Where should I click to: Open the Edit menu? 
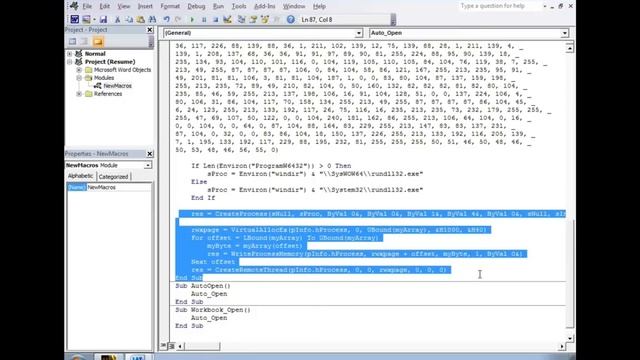[104, 6]
